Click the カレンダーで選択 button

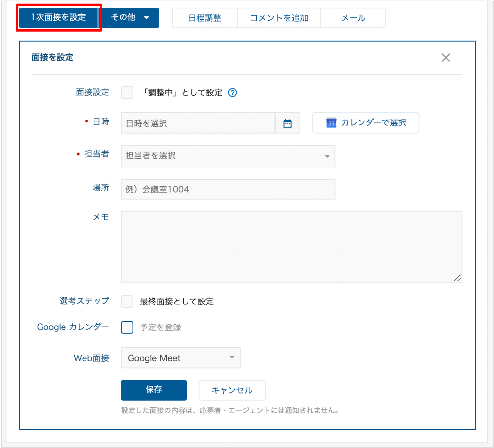[x=366, y=123]
